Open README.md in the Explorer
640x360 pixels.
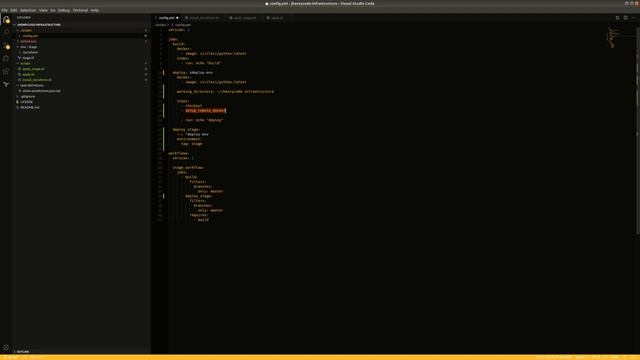(82, 107)
